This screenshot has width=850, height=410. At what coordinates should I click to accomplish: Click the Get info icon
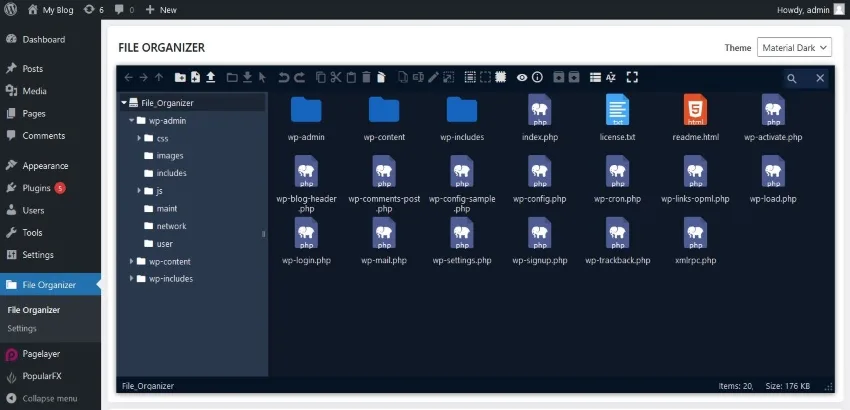pos(537,78)
